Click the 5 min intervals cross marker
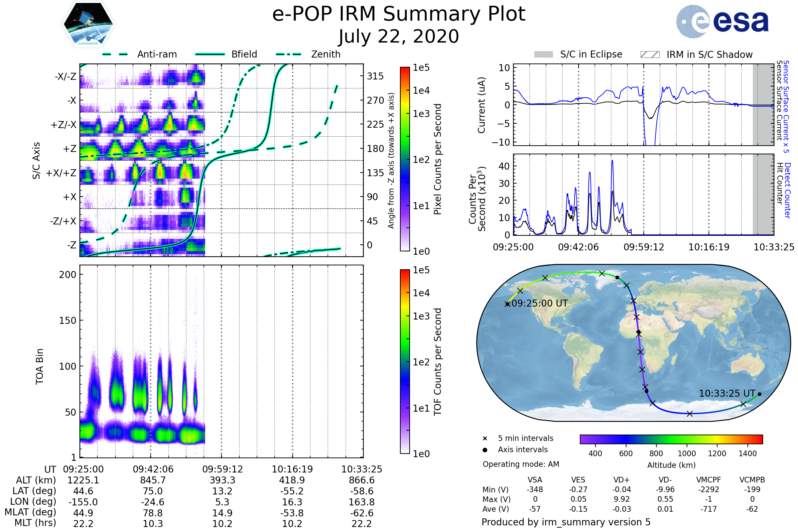The width and height of the screenshot is (798, 532). [x=485, y=439]
